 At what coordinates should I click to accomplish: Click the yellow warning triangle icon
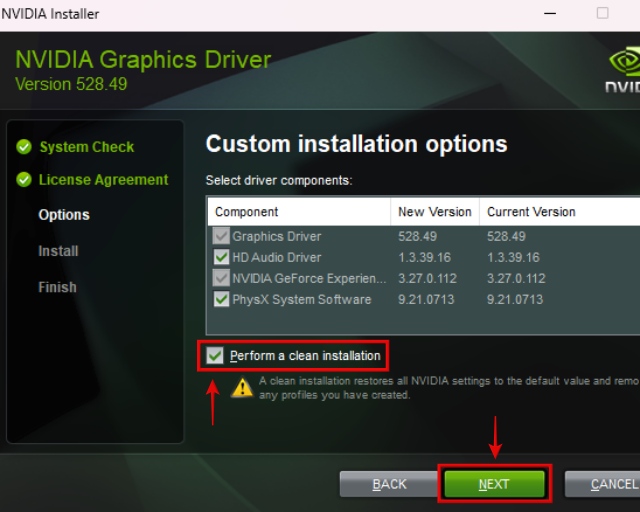[x=242, y=387]
